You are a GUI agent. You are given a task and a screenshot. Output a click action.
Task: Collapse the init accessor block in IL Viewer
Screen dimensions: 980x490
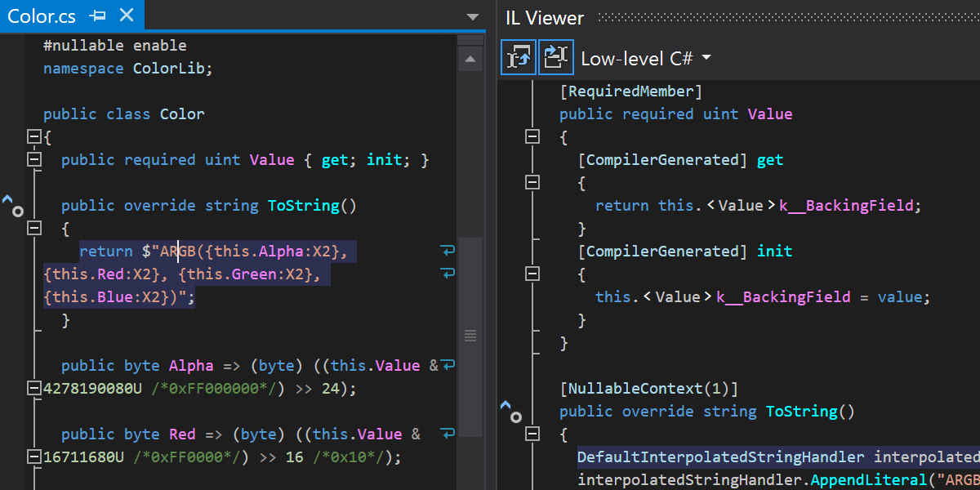532,274
